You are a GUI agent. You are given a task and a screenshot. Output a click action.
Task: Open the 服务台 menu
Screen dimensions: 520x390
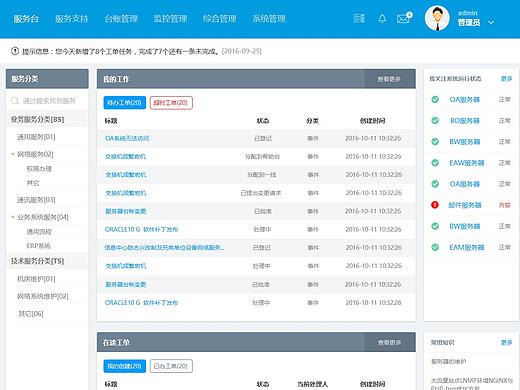point(26,19)
